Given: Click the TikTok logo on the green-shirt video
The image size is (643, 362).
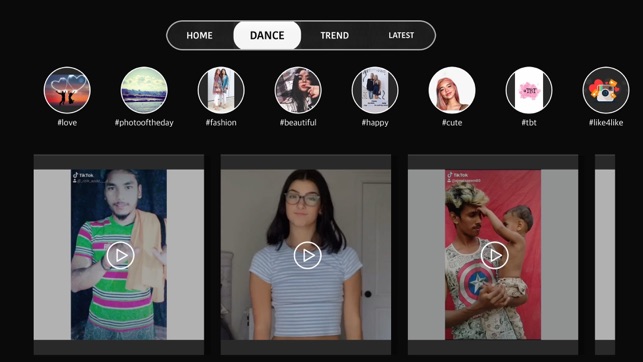Looking at the screenshot, I should coord(83,175).
